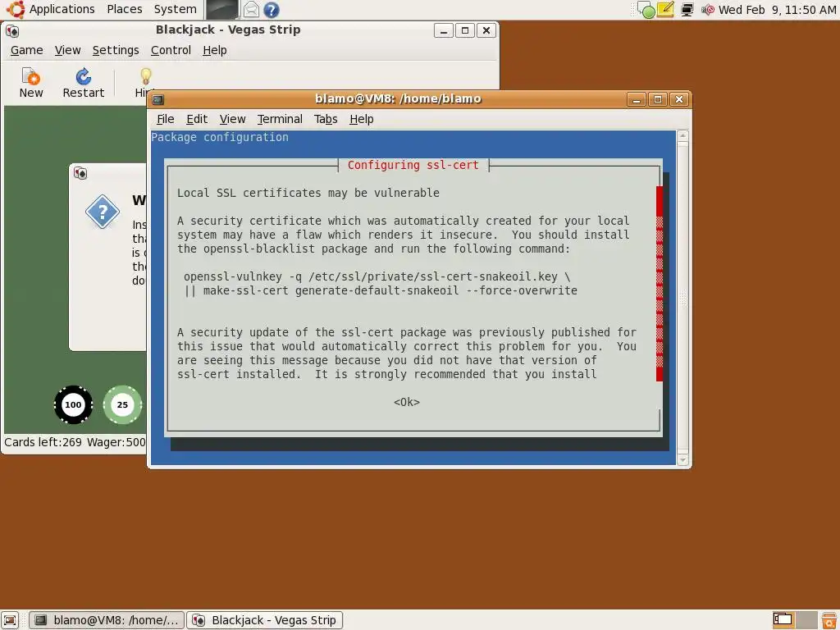Click the terminal window title bar icon

[x=158, y=99]
